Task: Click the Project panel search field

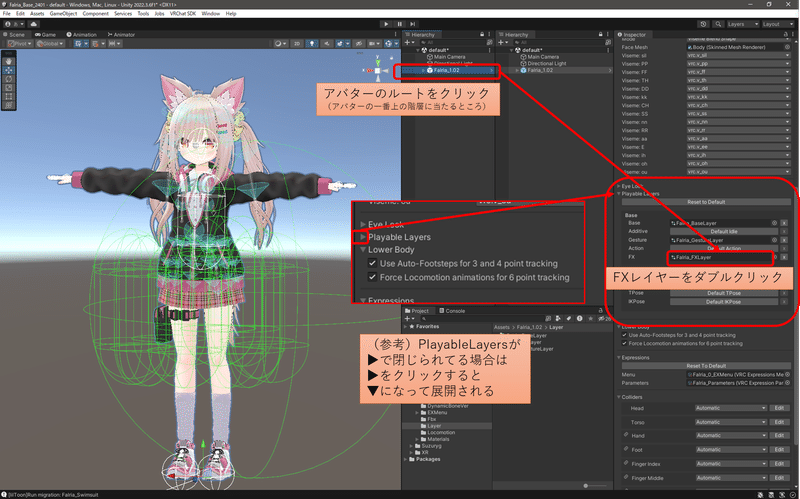Action: (482, 318)
